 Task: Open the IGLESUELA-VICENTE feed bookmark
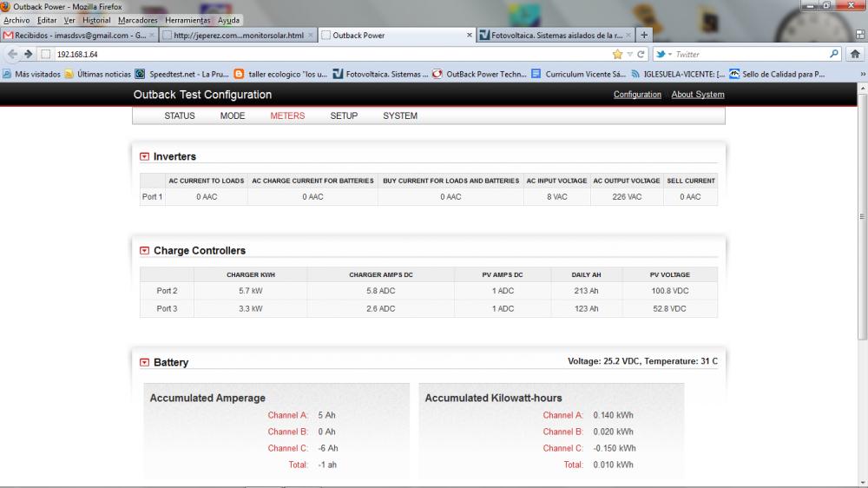(x=678, y=74)
